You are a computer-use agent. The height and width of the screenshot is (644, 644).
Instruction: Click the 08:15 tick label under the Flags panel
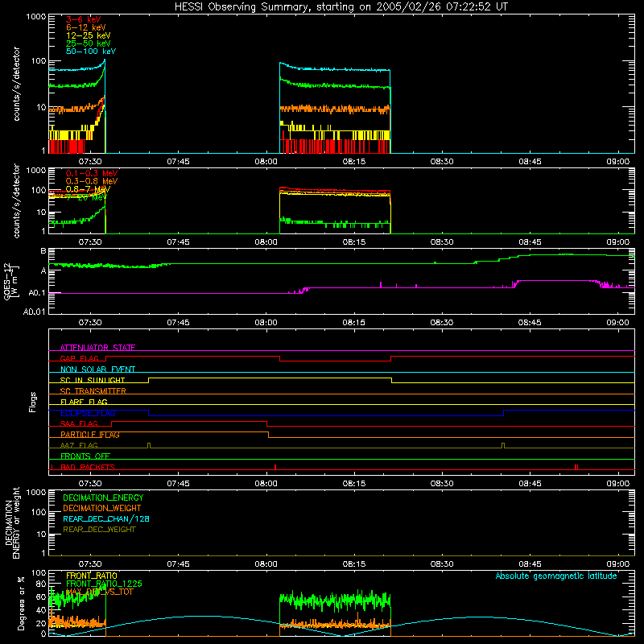[353, 484]
